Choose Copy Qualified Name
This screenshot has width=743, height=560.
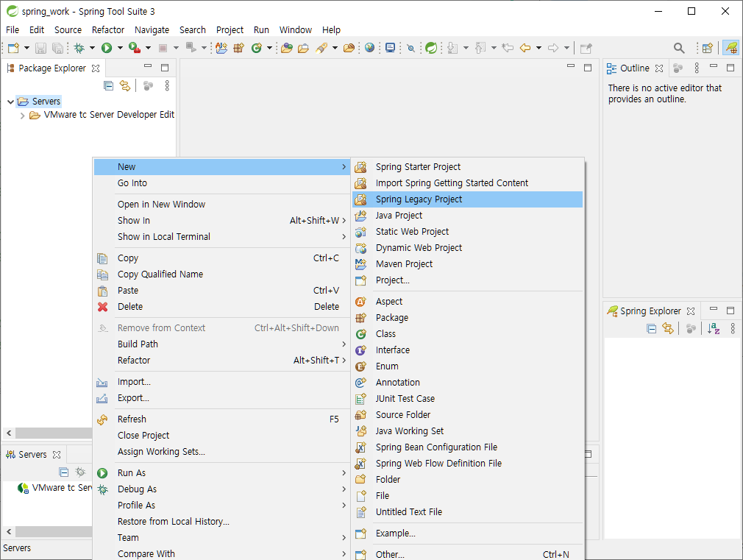[x=221, y=274]
